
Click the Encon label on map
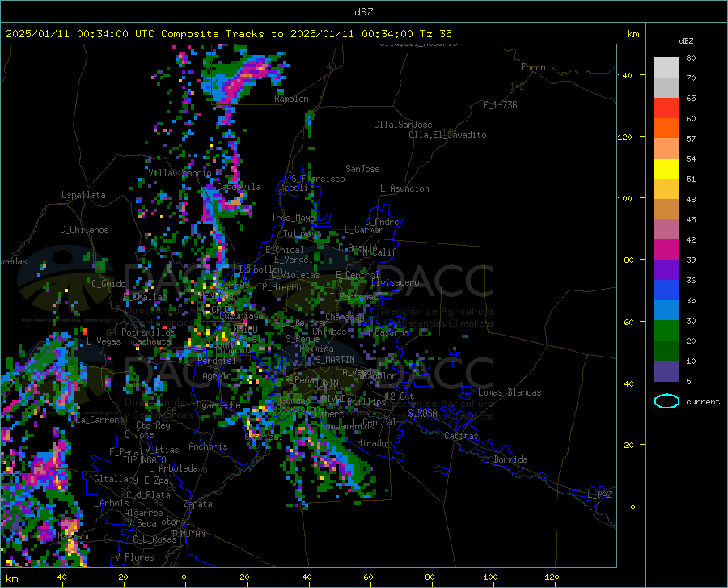[x=533, y=67]
